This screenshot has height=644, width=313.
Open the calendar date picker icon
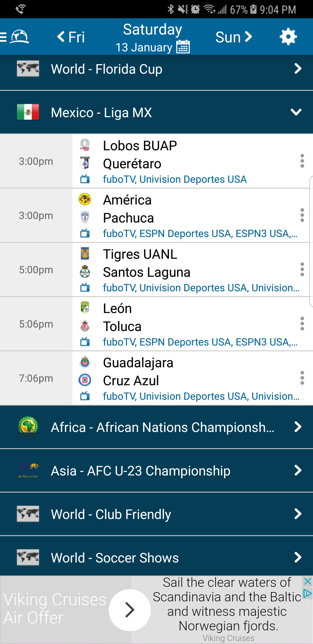[183, 47]
